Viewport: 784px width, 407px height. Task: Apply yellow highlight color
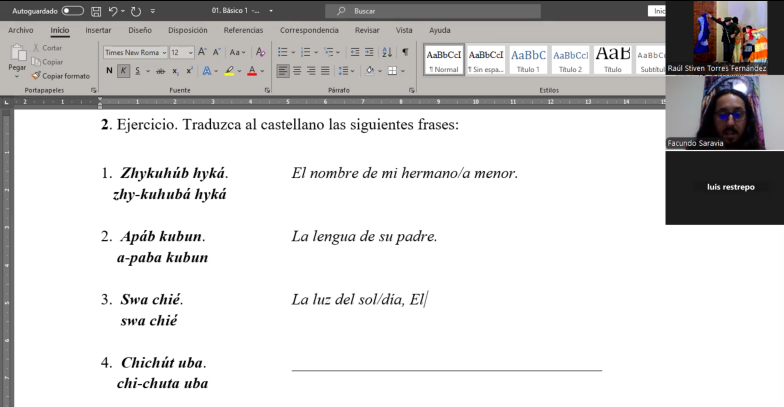coord(229,71)
